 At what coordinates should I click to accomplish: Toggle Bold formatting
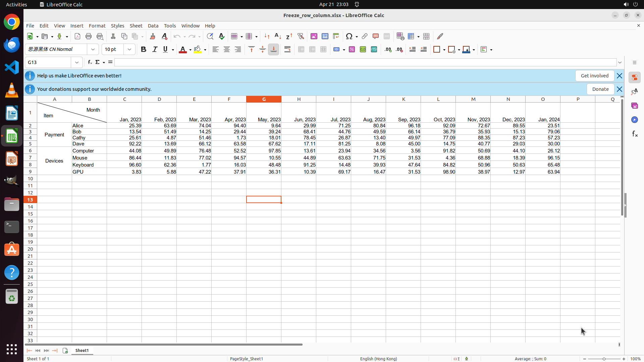[x=144, y=49]
